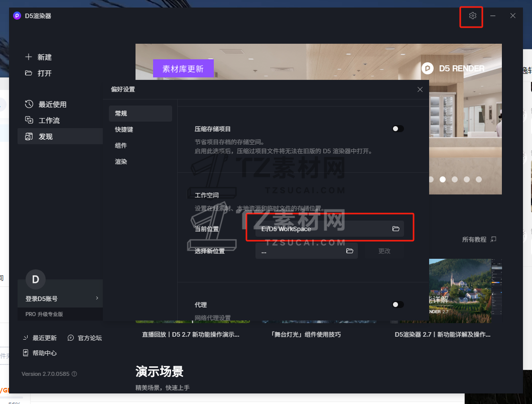Click the 选择新位置 path field
This screenshot has height=404, width=532.
click(306, 251)
